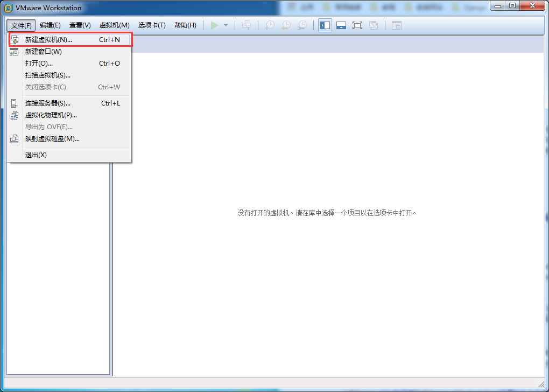Click the send Ctrl+Alt+Del keys icon
549x392 pixels.
pos(247,25)
